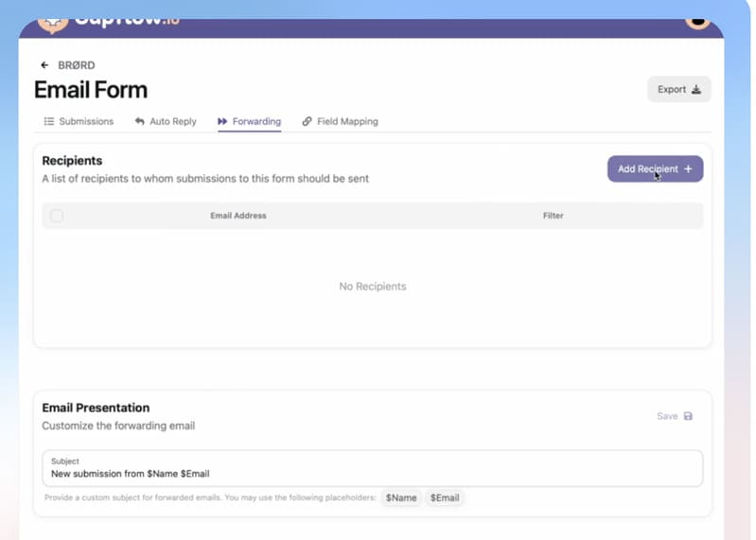Click the Forwarding double-arrow icon
Image resolution: width=756 pixels, height=540 pixels.
[222, 122]
